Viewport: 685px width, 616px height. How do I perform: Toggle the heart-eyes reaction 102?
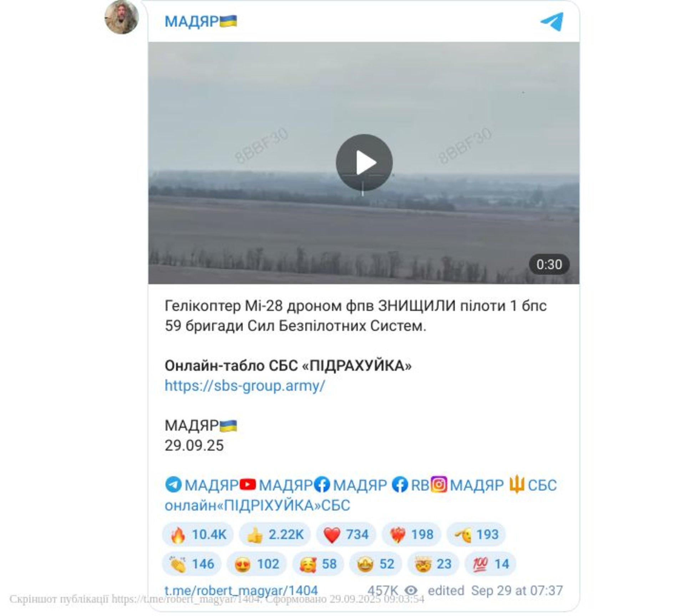click(x=257, y=564)
